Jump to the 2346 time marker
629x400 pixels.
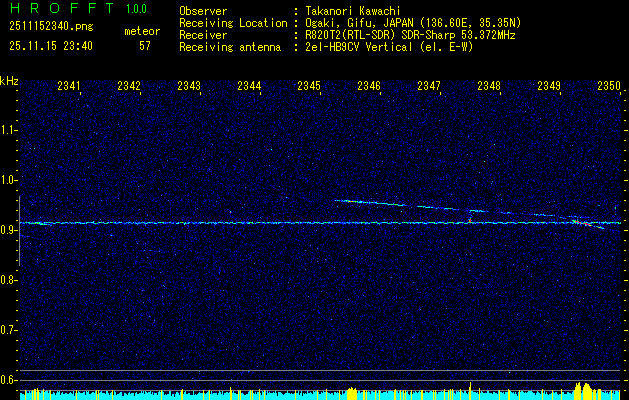pos(369,87)
